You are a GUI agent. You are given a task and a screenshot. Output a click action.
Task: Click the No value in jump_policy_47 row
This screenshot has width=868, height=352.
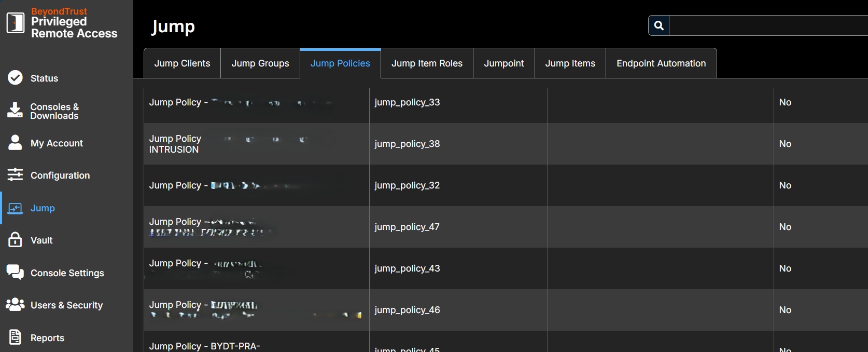click(x=785, y=227)
